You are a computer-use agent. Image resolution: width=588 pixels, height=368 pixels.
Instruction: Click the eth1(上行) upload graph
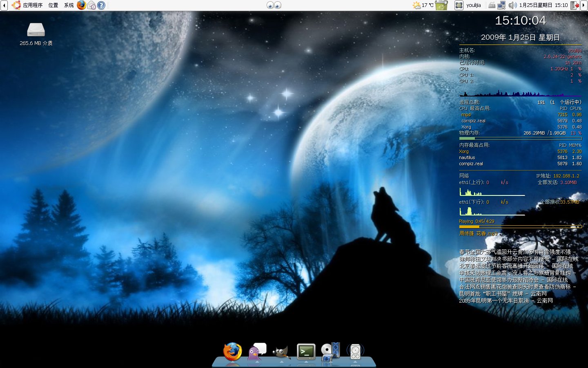pos(492,191)
